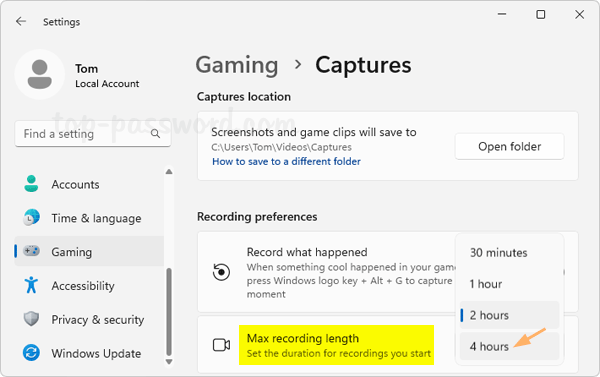This screenshot has height=377, width=600.
Task: Click the Privacy & security shield icon
Action: (x=31, y=319)
